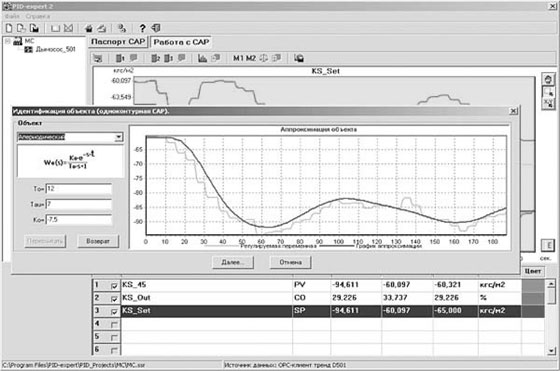Viewport: 560px width, 371px height.
Task: Click the first column icon labeled 1
Action: pyautogui.click(x=120, y=58)
